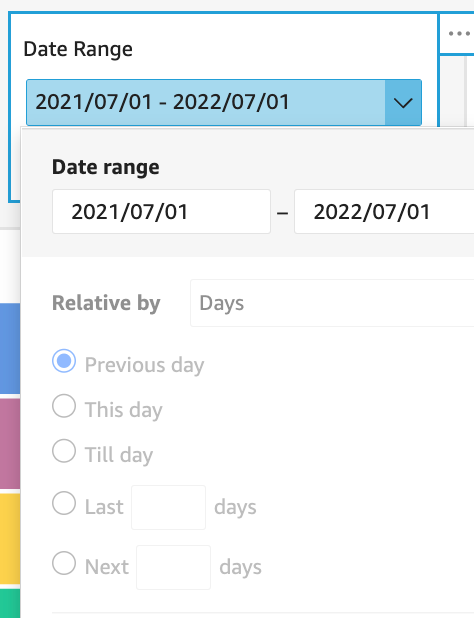This screenshot has width=474, height=618.
Task: Click the blue chart bar segment
Action: coord(10,348)
